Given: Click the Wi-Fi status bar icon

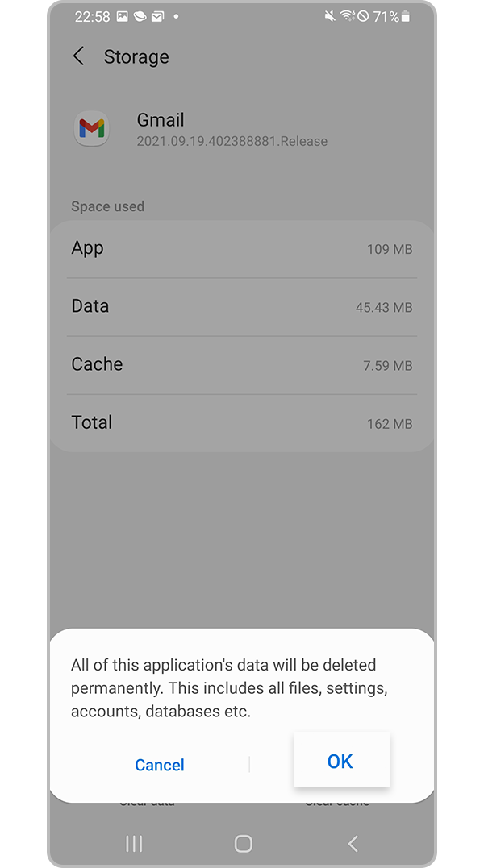Looking at the screenshot, I should [x=347, y=16].
